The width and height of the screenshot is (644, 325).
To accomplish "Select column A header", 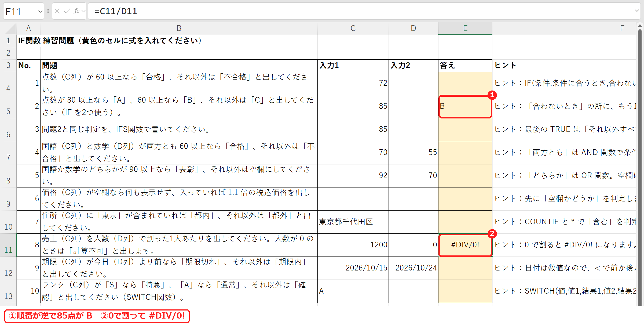I will pos(28,28).
